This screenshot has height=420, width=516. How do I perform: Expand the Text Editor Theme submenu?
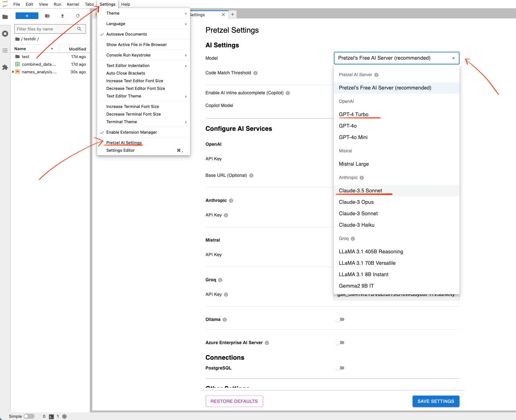[x=143, y=96]
